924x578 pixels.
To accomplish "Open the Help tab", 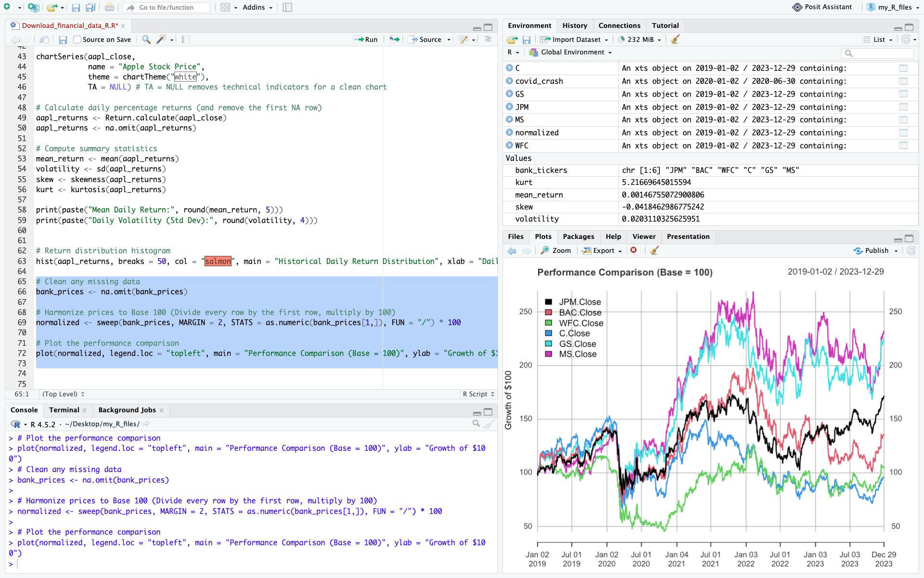I will 613,236.
